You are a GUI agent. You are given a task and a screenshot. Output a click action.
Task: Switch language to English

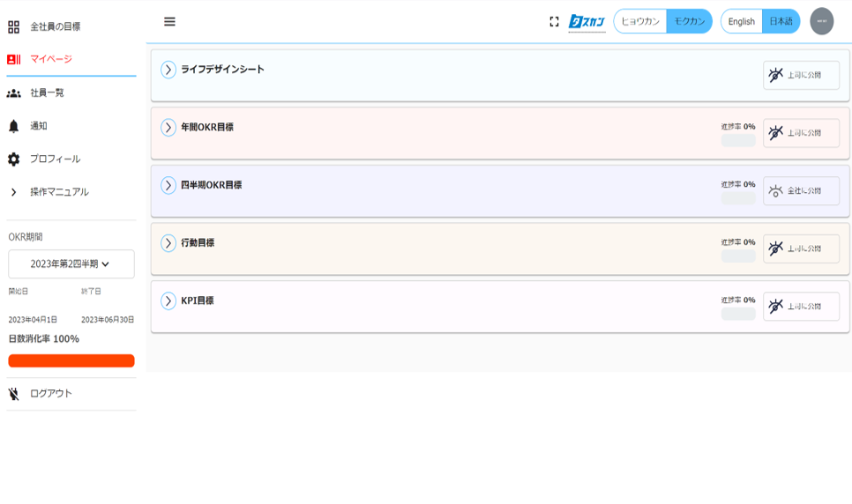(x=741, y=21)
